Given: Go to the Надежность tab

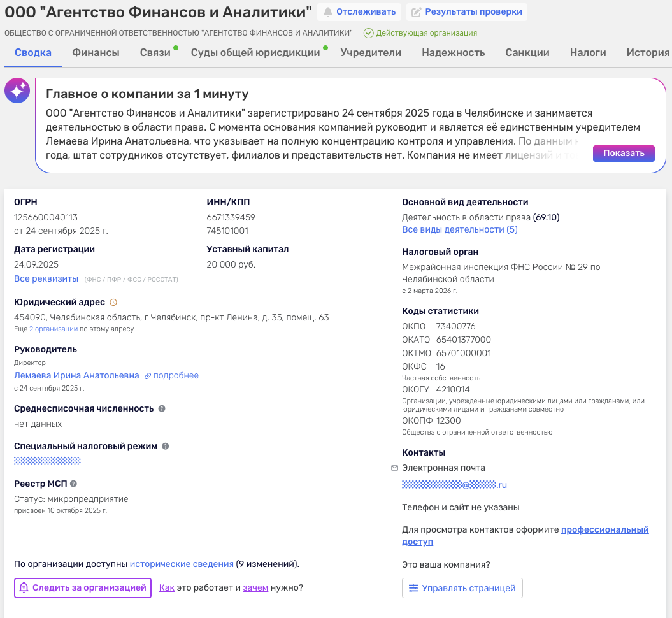Looking at the screenshot, I should [x=454, y=53].
